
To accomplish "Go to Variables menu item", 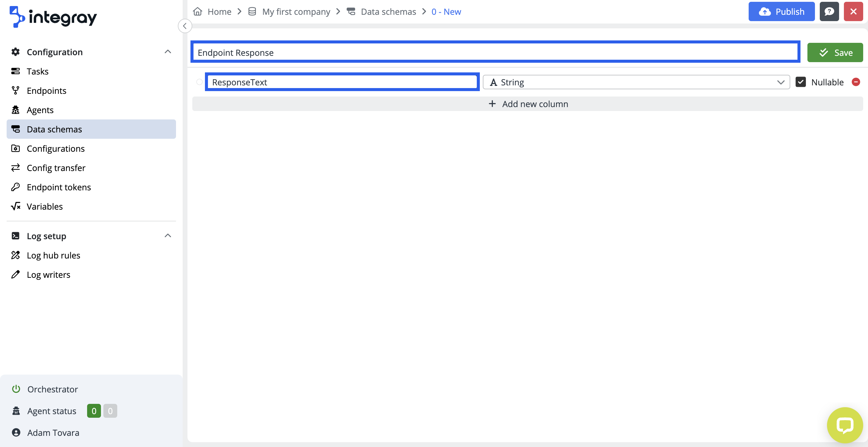I will 45,206.
